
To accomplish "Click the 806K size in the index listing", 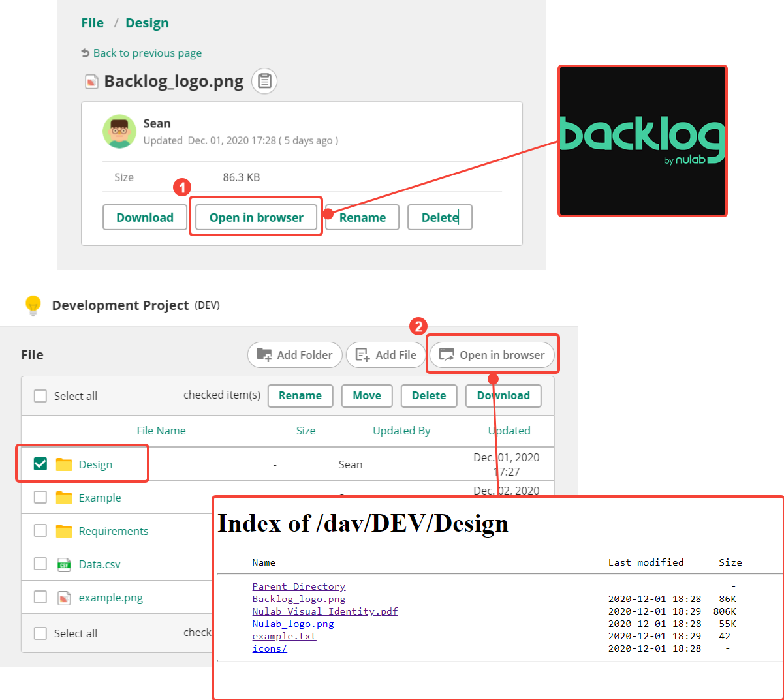I will [x=725, y=611].
